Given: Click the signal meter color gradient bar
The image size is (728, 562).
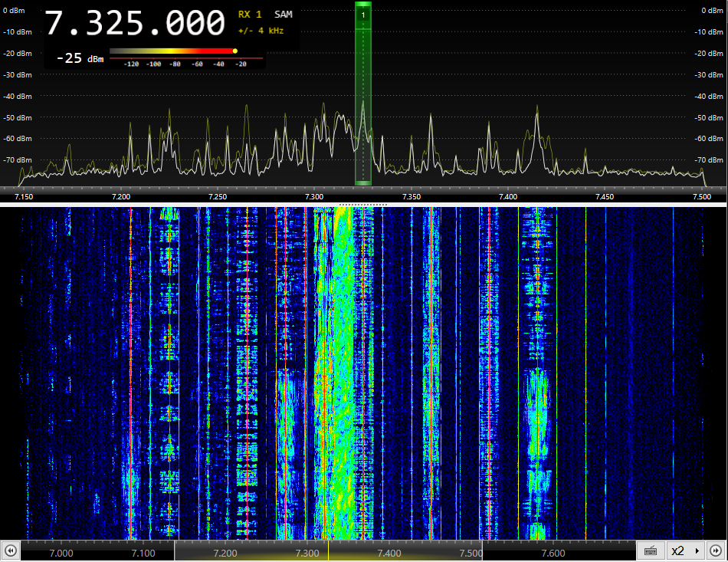Looking at the screenshot, I should (171, 51).
